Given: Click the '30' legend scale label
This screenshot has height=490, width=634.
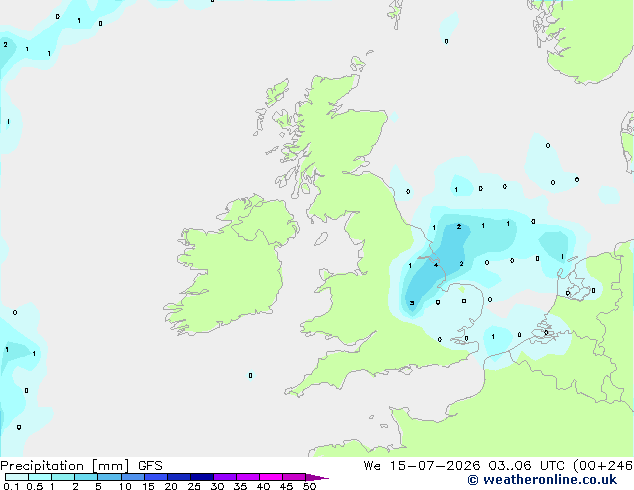Looking at the screenshot, I should (217, 486).
